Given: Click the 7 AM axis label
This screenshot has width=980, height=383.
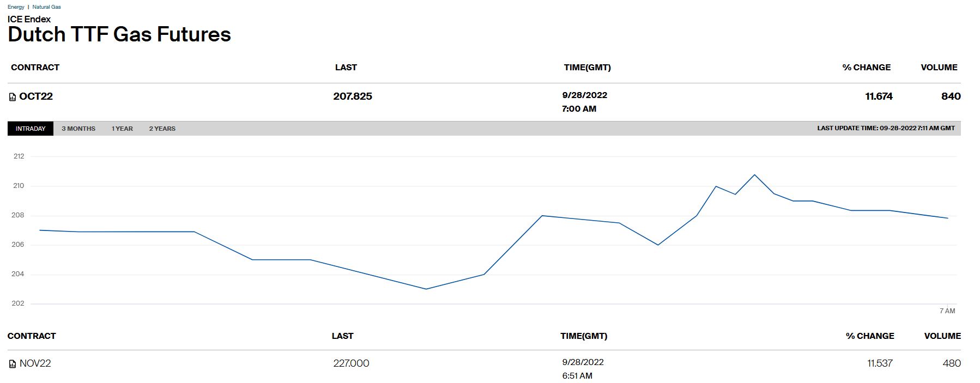Looking at the screenshot, I should [x=947, y=311].
